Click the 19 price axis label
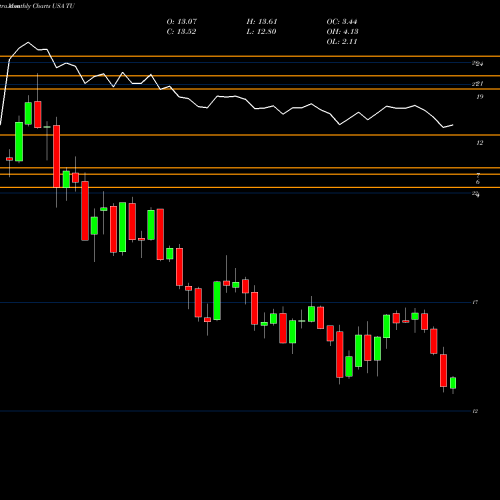The width and height of the screenshot is (500, 500). point(479,97)
